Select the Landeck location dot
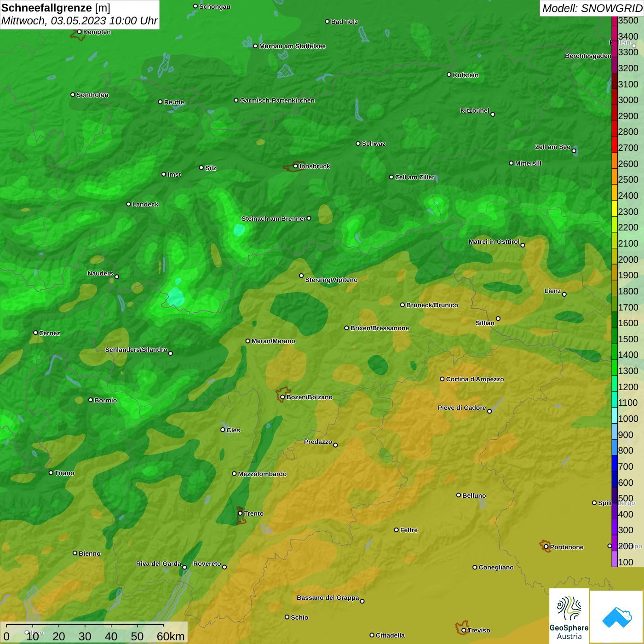Image resolution: width=644 pixels, height=644 pixels. (x=128, y=204)
